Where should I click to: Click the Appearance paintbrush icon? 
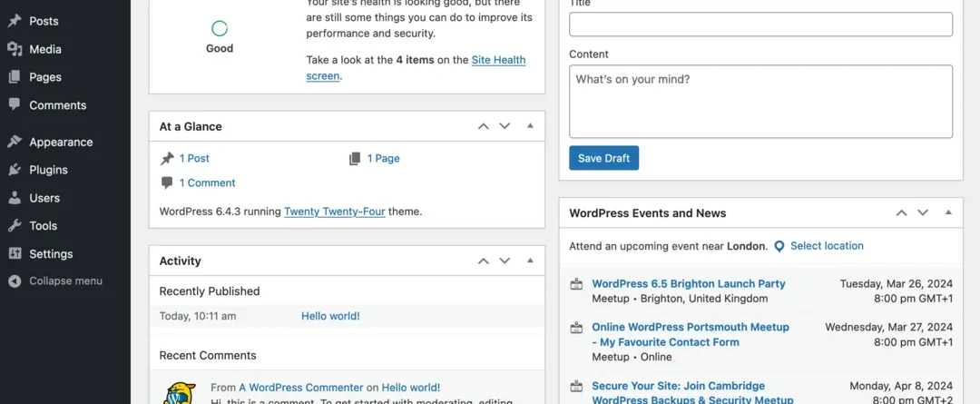[15, 142]
